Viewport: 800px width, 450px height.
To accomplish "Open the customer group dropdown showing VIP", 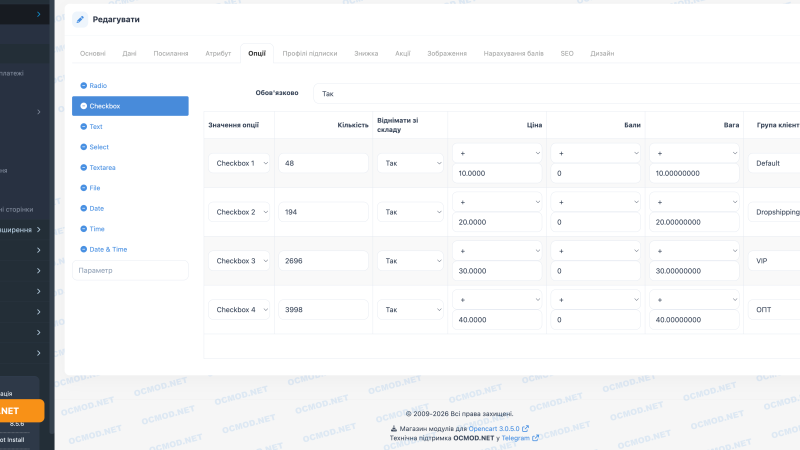I will coord(774,261).
